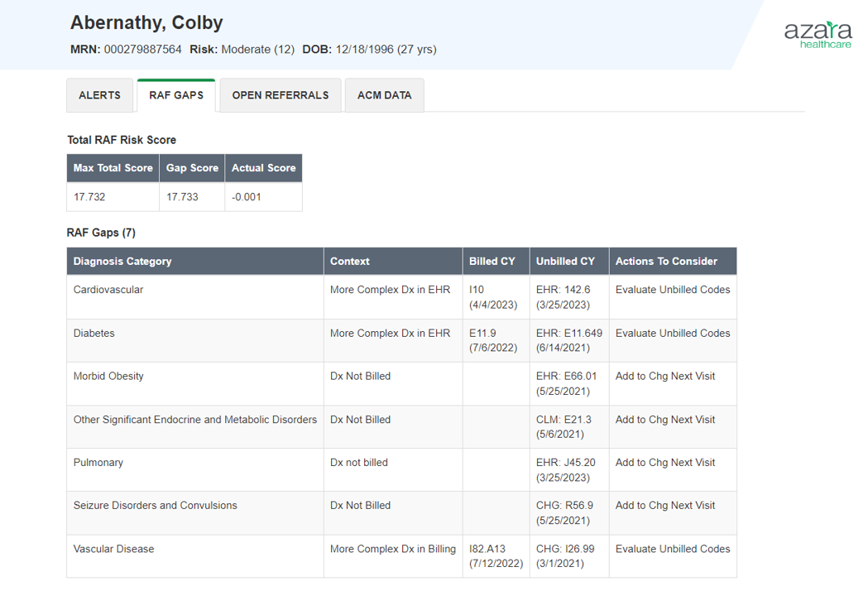The image size is (868, 596).
Task: Select the RAF GAPS tab
Action: click(175, 94)
